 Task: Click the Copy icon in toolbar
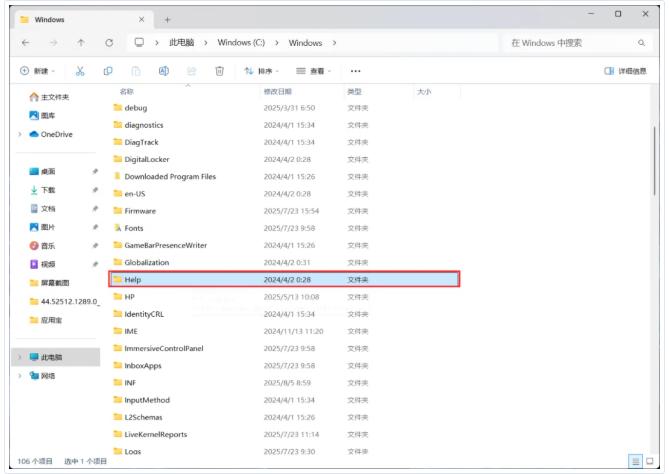tap(109, 70)
